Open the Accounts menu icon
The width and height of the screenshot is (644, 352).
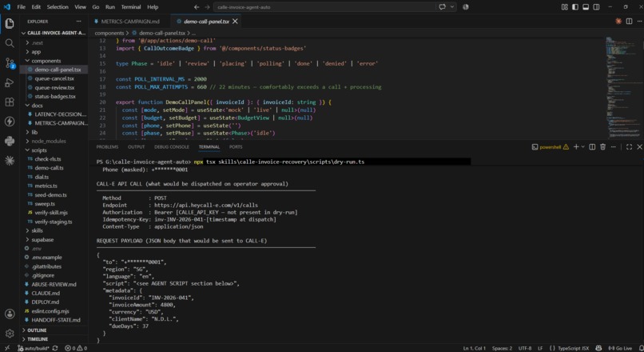(x=10, y=314)
